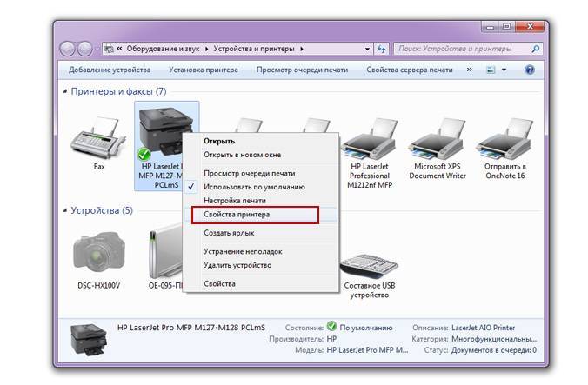Choose Создать ярлык in context menu
The width and height of the screenshot is (588, 385).
260,233
